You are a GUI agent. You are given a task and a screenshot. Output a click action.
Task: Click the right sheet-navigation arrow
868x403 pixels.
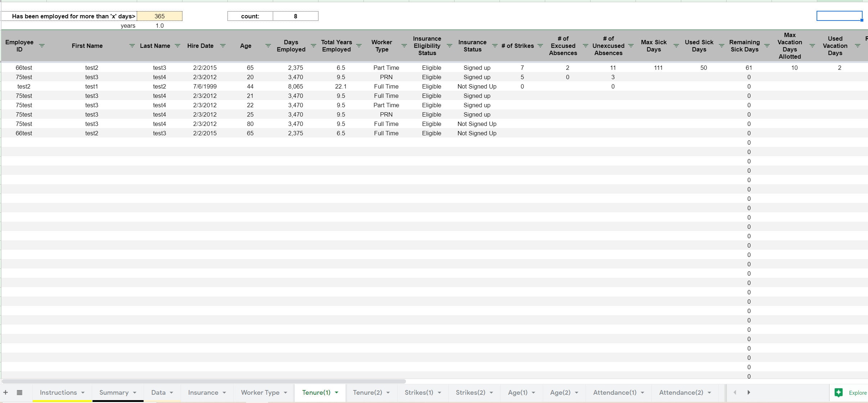748,392
